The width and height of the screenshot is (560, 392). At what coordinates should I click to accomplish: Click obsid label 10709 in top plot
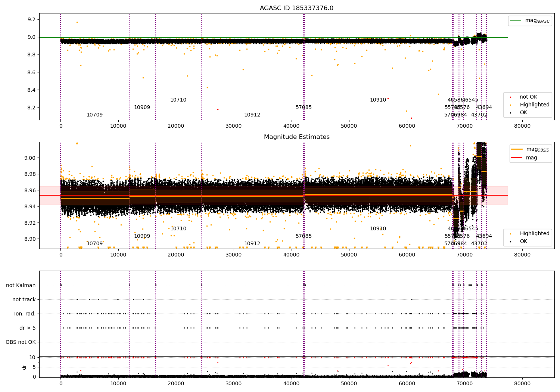click(94, 115)
